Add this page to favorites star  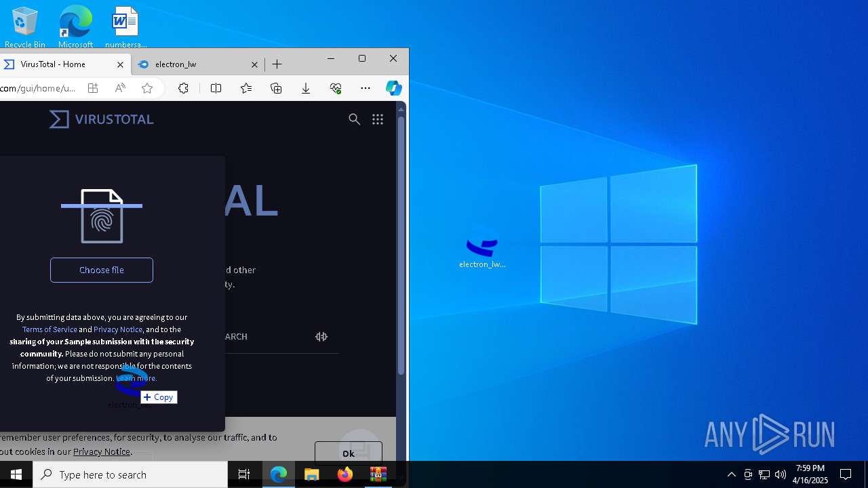(147, 88)
